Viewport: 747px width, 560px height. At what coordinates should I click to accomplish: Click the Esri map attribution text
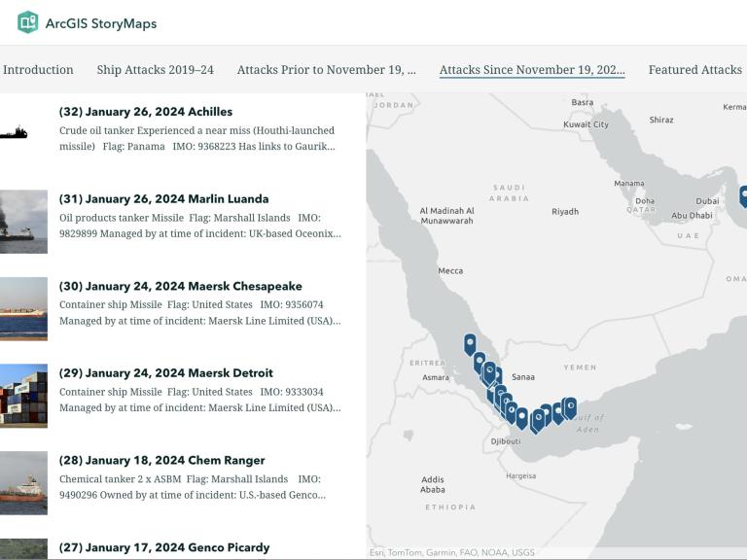click(451, 552)
